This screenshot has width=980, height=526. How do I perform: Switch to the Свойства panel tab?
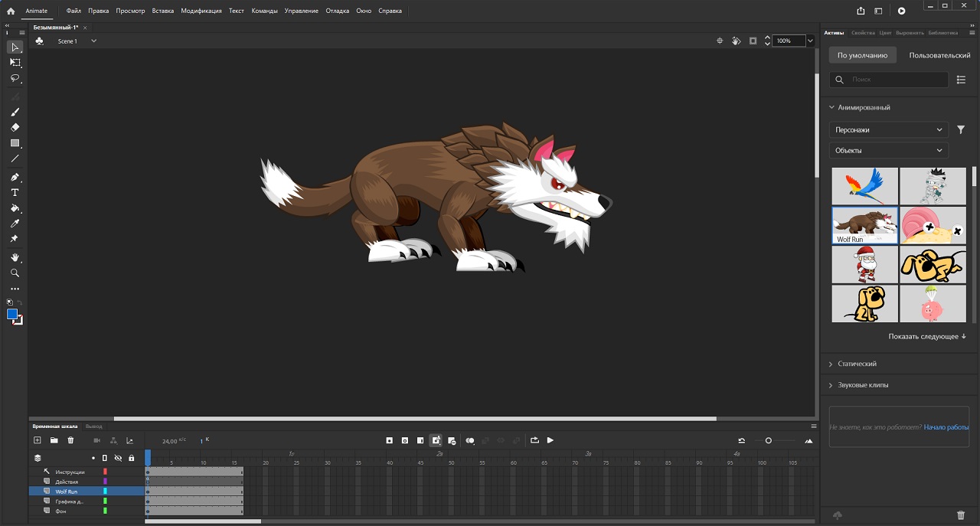pyautogui.click(x=862, y=33)
